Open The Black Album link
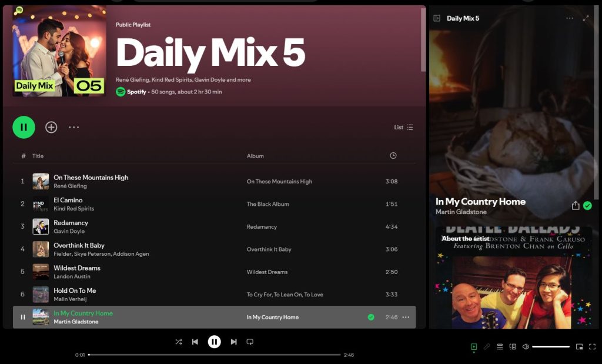Screen dimensions: 602x364 (267, 204)
